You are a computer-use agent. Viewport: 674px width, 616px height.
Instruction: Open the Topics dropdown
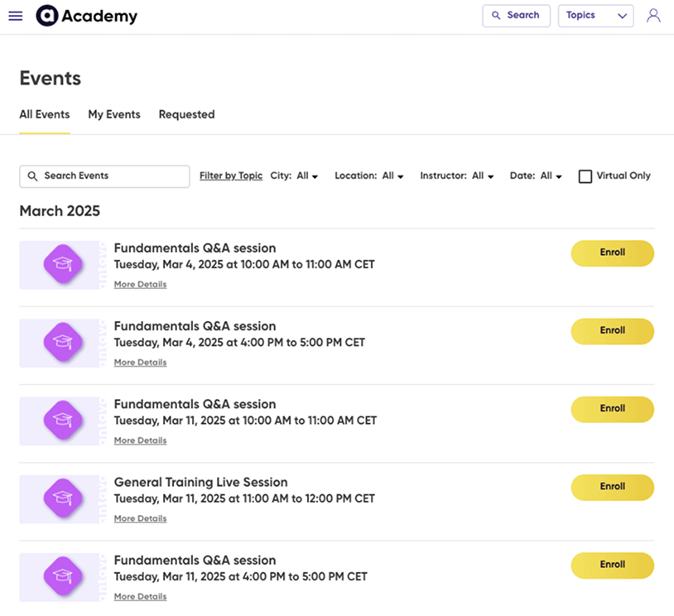(595, 15)
